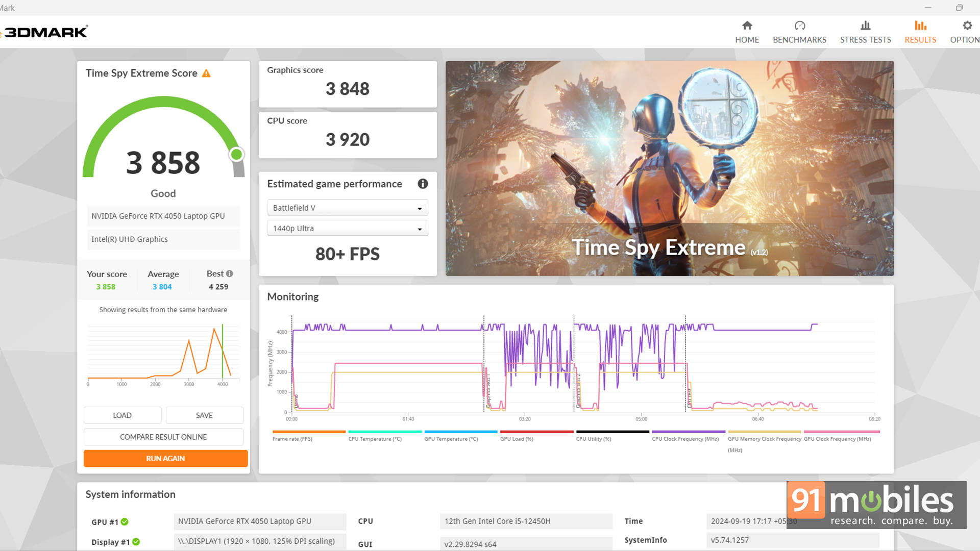
Task: Click the green score gauge knob
Action: click(236, 154)
